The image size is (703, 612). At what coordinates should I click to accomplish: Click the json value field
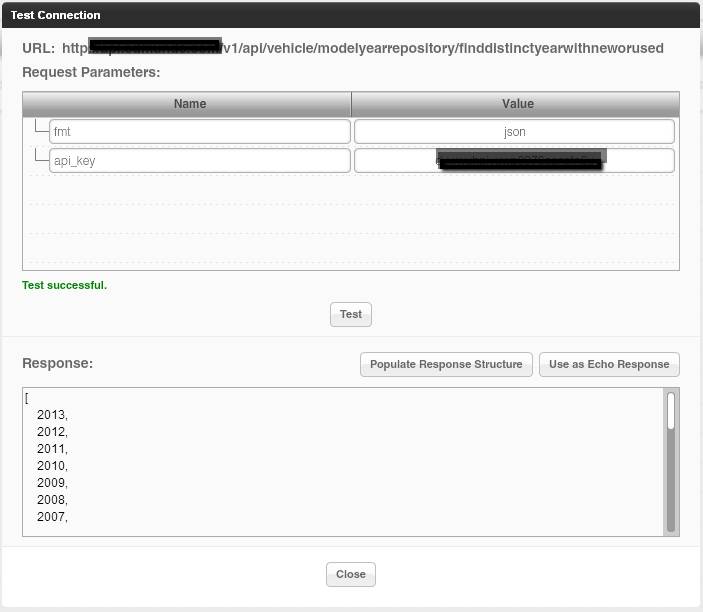point(514,132)
